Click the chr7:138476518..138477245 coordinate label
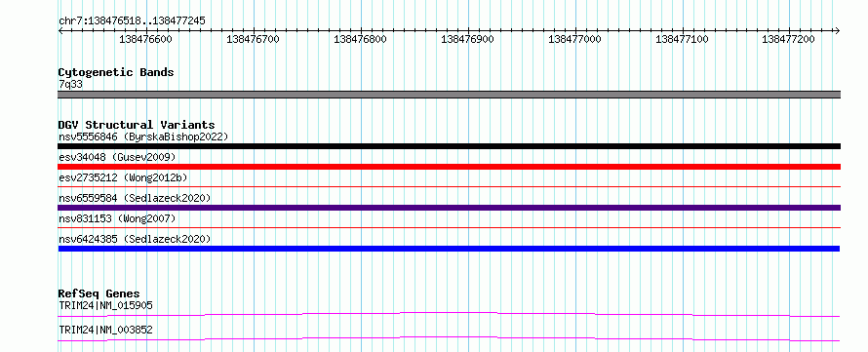The width and height of the screenshot is (868, 352). (x=132, y=21)
